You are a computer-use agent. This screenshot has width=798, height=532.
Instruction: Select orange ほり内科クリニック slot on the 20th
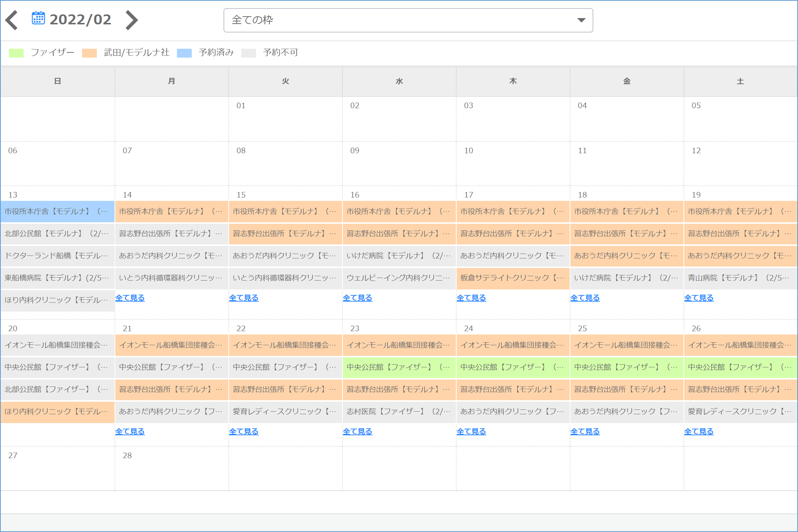click(x=58, y=412)
